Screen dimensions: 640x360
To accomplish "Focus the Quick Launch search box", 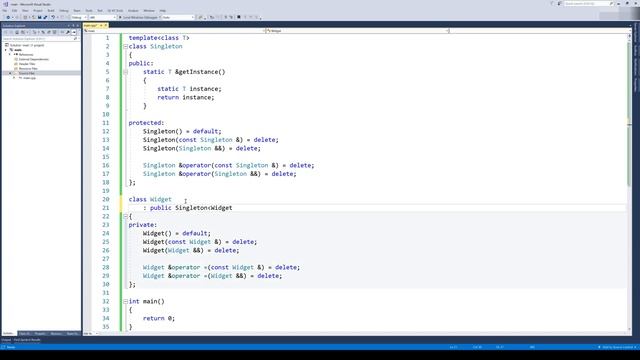I will [588, 3].
